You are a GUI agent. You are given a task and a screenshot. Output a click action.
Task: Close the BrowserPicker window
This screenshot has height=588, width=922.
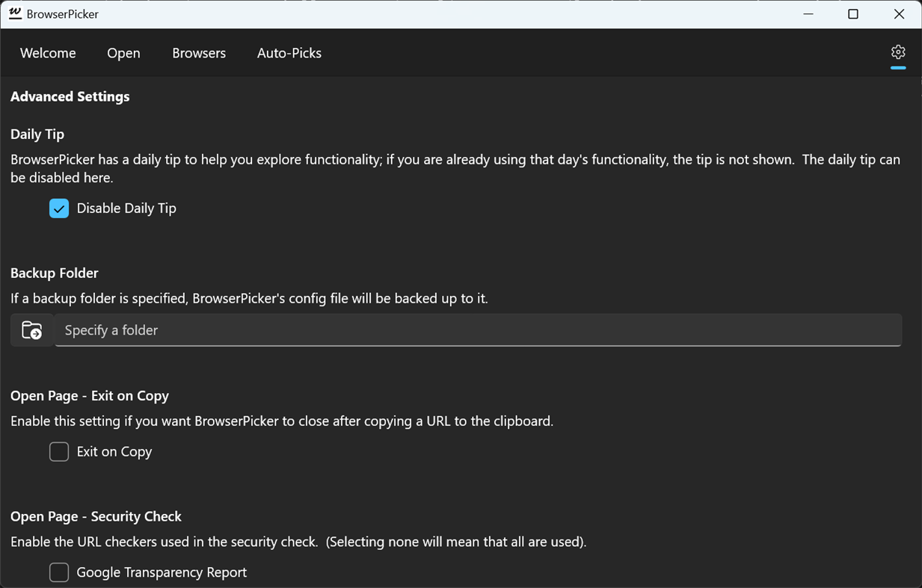(x=899, y=14)
